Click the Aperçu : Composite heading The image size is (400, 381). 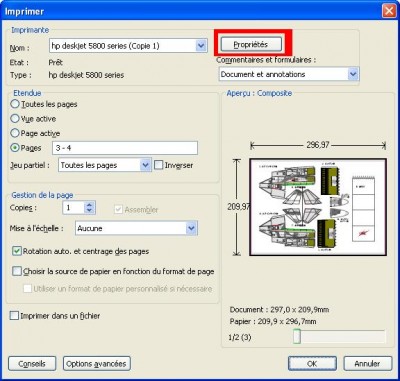point(259,93)
